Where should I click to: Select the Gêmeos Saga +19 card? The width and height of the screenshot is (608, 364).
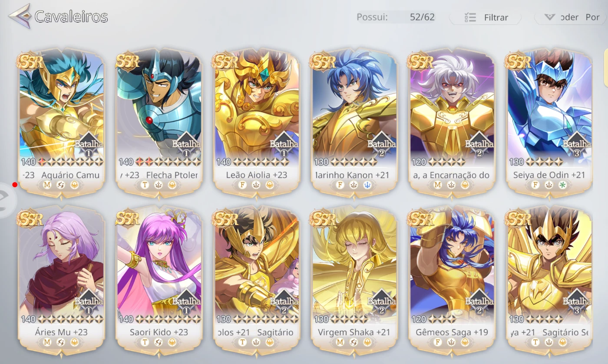click(x=452, y=281)
